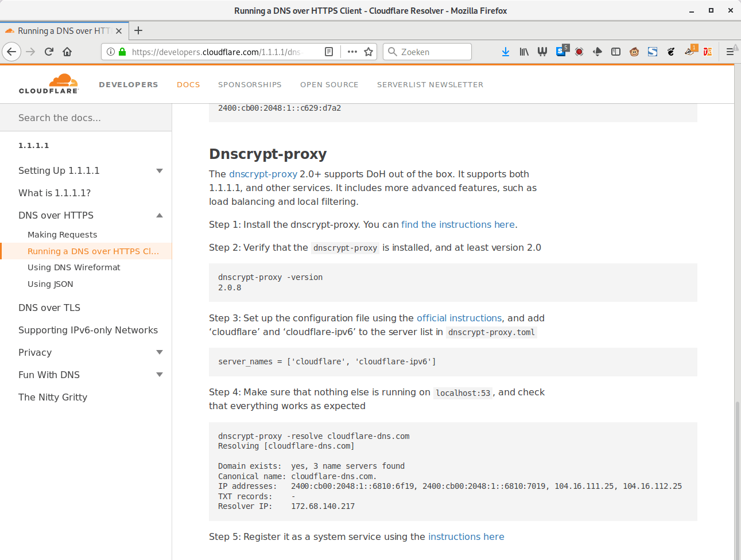This screenshot has height=560, width=741.
Task: Click the Tampermonkey monkey face icon
Action: (x=634, y=52)
